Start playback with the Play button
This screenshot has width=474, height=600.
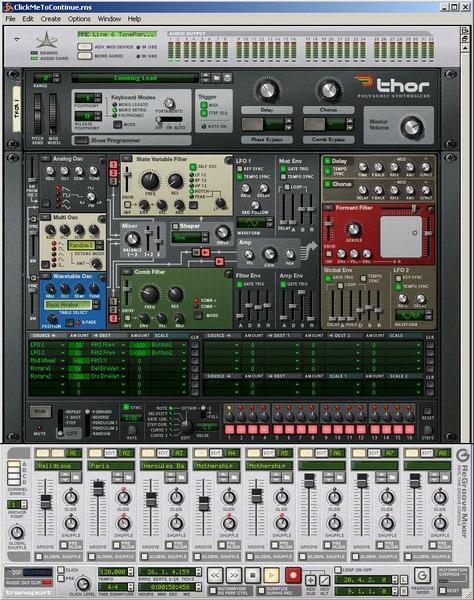pyautogui.click(x=272, y=575)
